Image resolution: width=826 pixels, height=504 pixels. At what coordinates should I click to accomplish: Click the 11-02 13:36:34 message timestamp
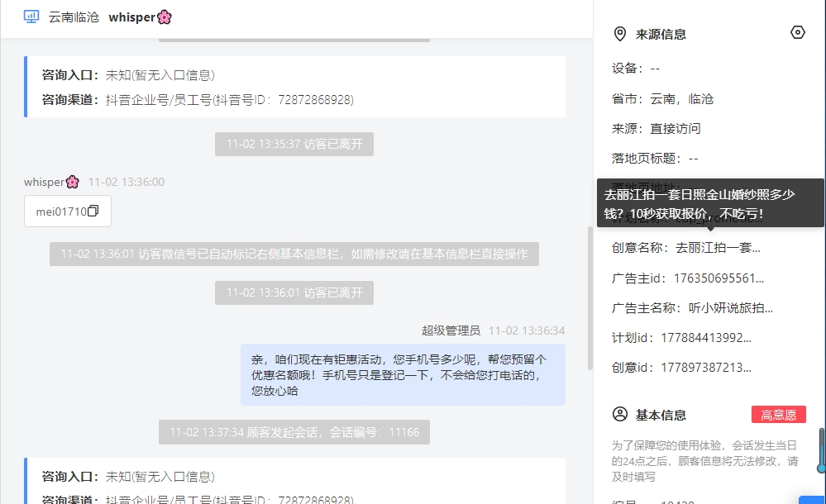pos(527,330)
